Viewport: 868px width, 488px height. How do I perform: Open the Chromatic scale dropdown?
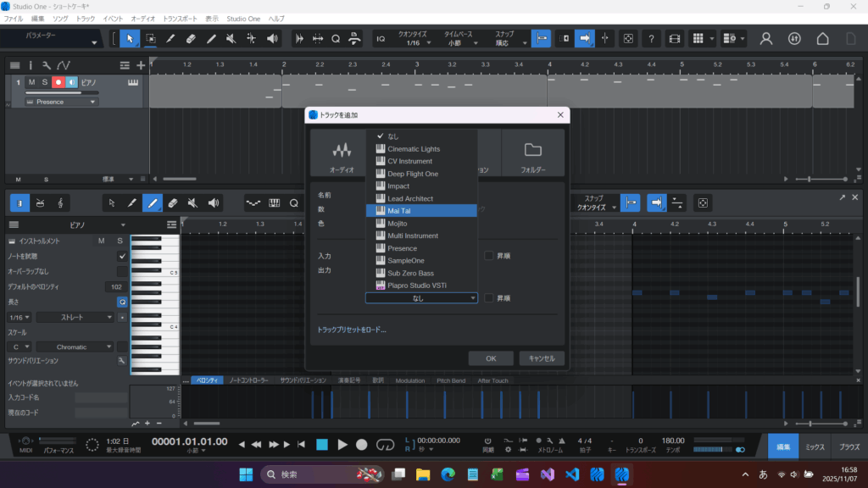coord(76,347)
